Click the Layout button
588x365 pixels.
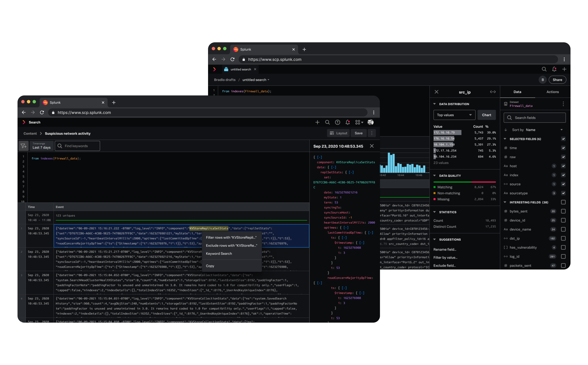pos(338,133)
